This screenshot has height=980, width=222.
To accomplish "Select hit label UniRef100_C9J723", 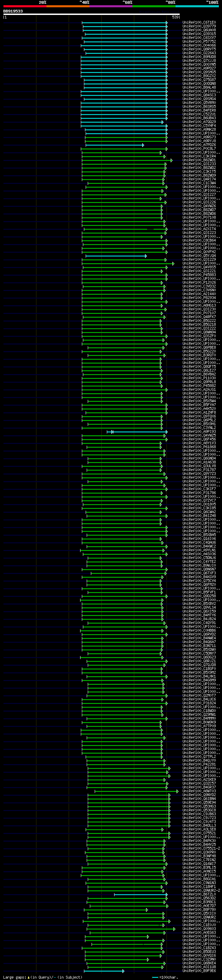I will point(199,818).
